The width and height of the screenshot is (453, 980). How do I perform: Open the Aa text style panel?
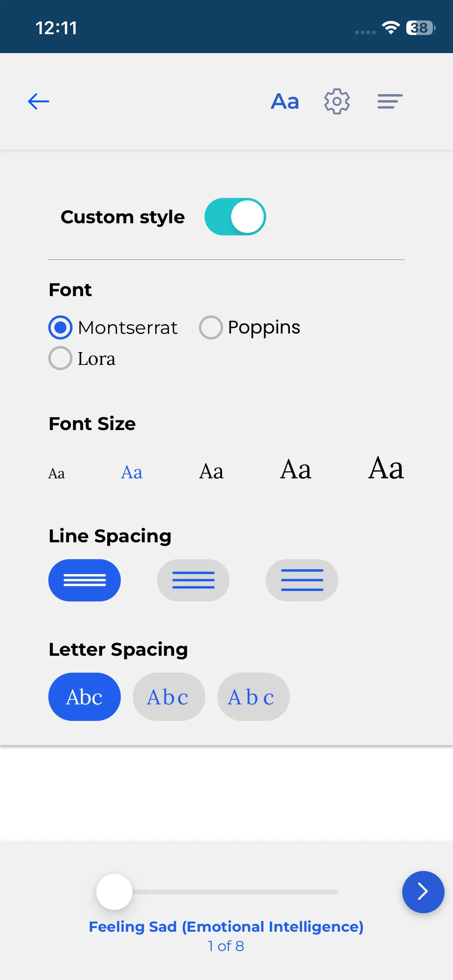point(285,101)
